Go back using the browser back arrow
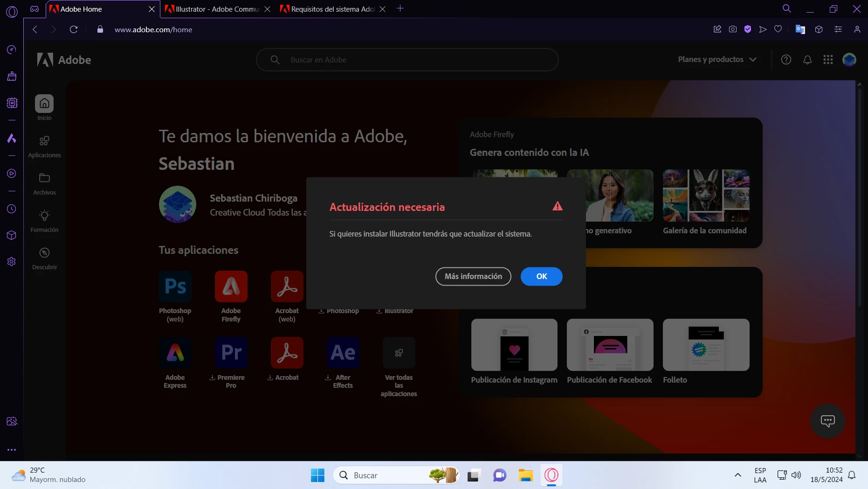Image resolution: width=868 pixels, height=489 pixels. point(35,29)
